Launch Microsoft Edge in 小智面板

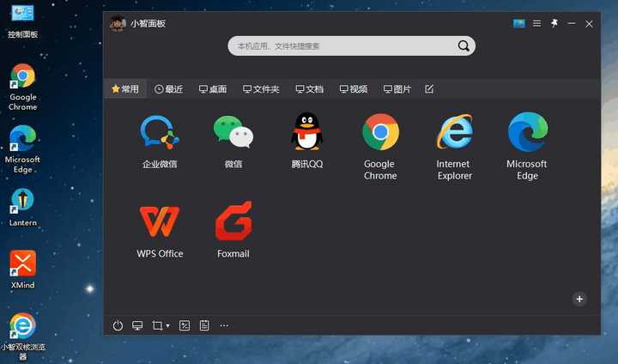527,147
